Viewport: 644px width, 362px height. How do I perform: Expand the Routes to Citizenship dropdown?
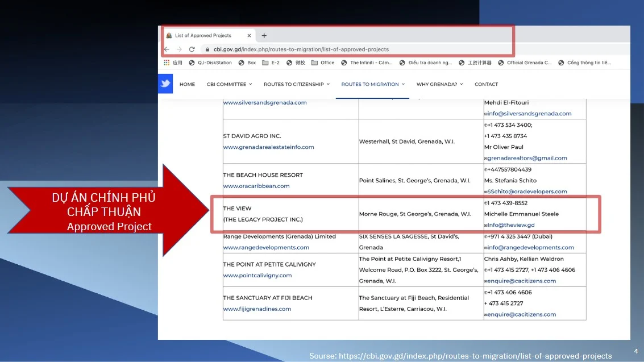pos(296,84)
